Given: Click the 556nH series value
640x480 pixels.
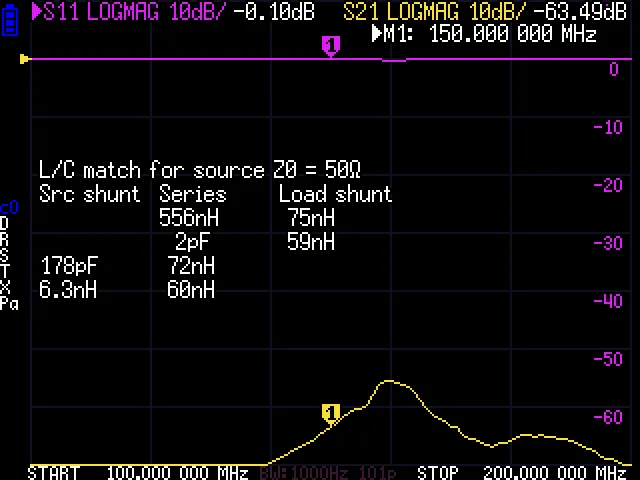Looking at the screenshot, I should pyautogui.click(x=189, y=218).
